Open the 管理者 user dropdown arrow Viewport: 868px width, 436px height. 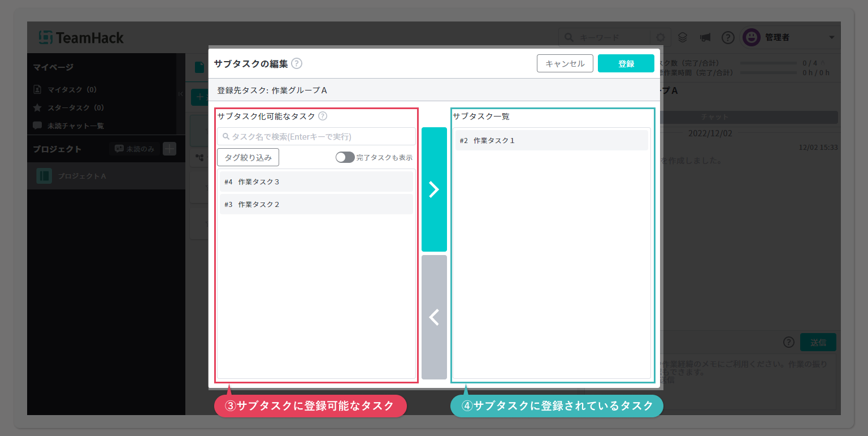(831, 37)
